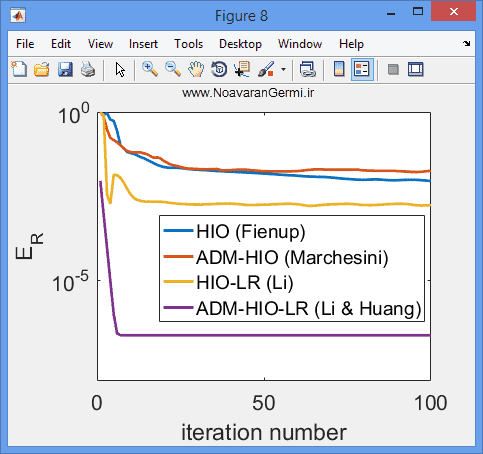Print figure using the printer icon
Screen dimensions: 483x454
coord(88,69)
